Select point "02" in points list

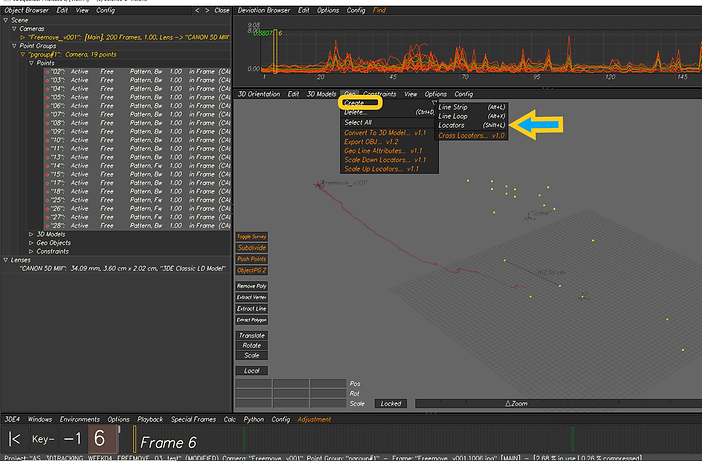(137, 72)
